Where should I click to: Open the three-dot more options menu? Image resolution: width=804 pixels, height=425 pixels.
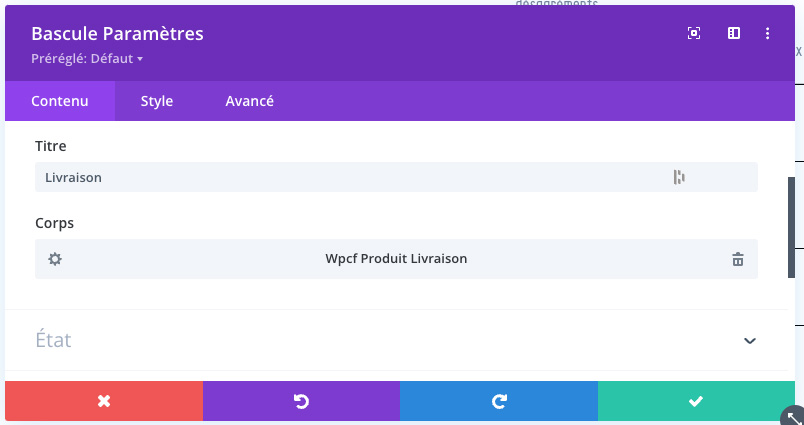point(767,33)
